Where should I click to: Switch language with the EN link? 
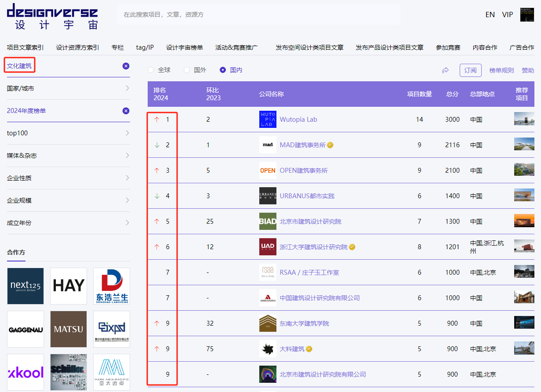coord(490,15)
